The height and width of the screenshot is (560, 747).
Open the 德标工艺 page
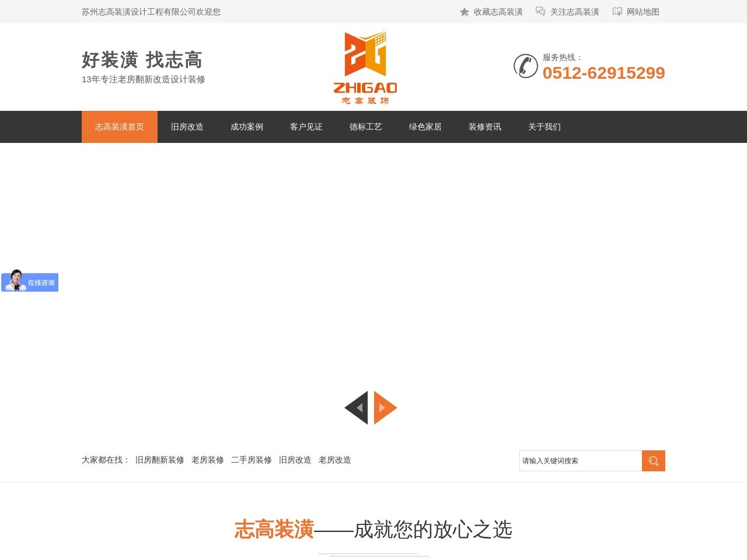click(365, 127)
